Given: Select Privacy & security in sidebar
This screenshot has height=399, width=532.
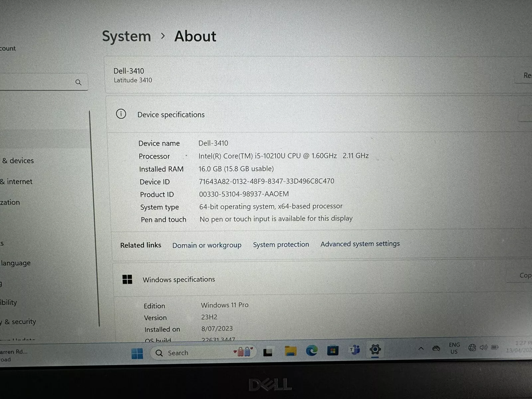Looking at the screenshot, I should point(18,322).
